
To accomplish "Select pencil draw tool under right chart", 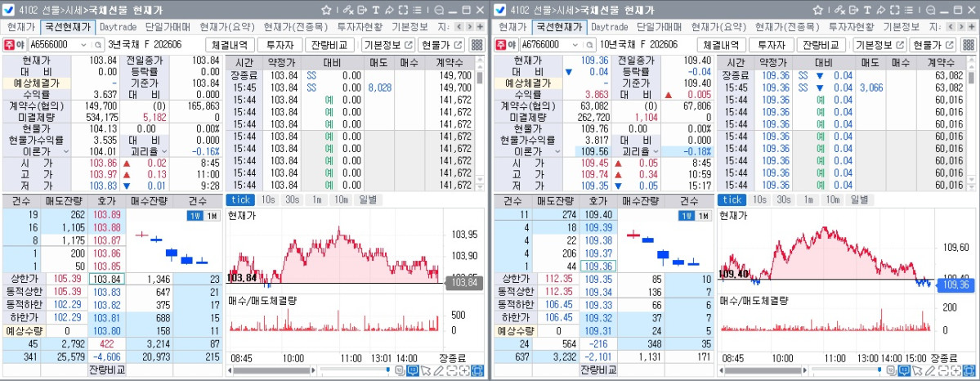I will [931, 370].
